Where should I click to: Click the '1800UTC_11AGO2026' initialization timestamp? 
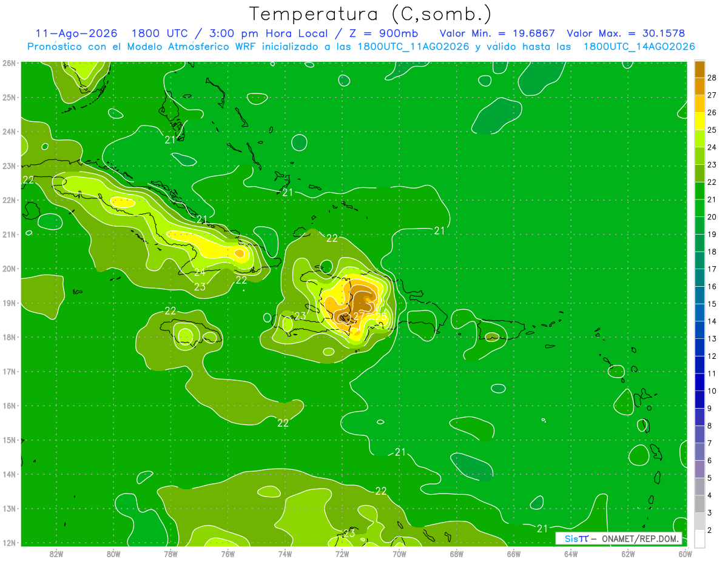pyautogui.click(x=413, y=47)
